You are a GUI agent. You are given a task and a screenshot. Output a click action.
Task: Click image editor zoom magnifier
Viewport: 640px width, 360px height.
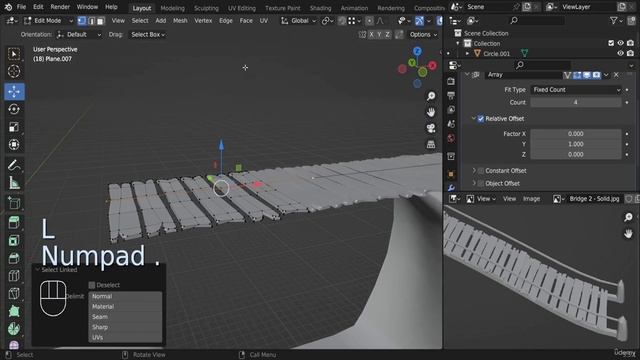pos(628,217)
